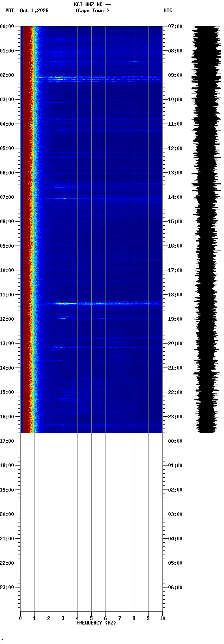
Task: Click the PDT '14:00' time label
Action: pos(7,368)
